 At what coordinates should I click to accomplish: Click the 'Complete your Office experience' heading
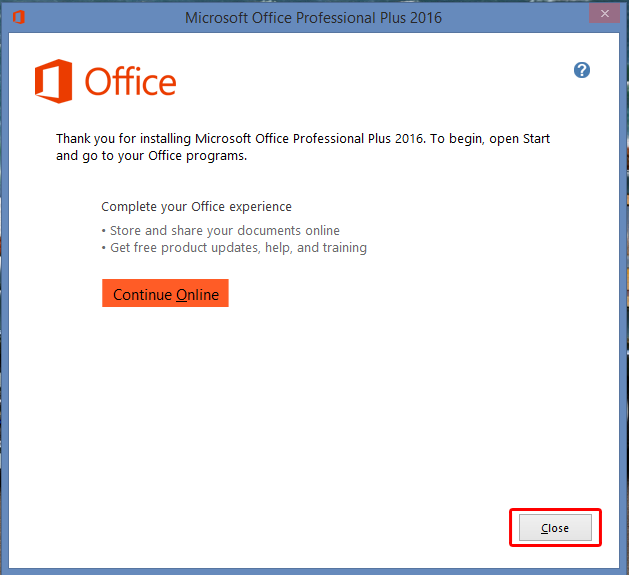click(196, 207)
